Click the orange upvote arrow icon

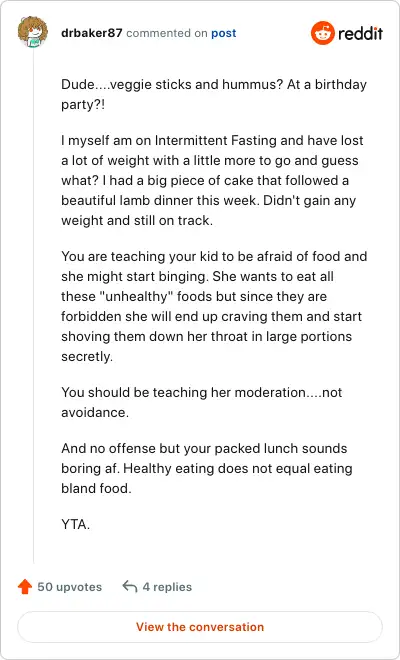click(25, 586)
